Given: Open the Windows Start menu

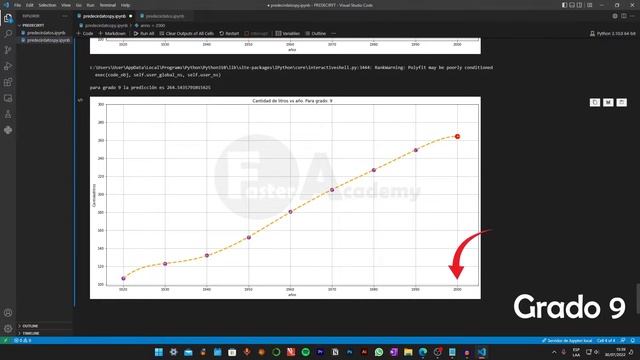Looking at the screenshot, I should click(159, 352).
